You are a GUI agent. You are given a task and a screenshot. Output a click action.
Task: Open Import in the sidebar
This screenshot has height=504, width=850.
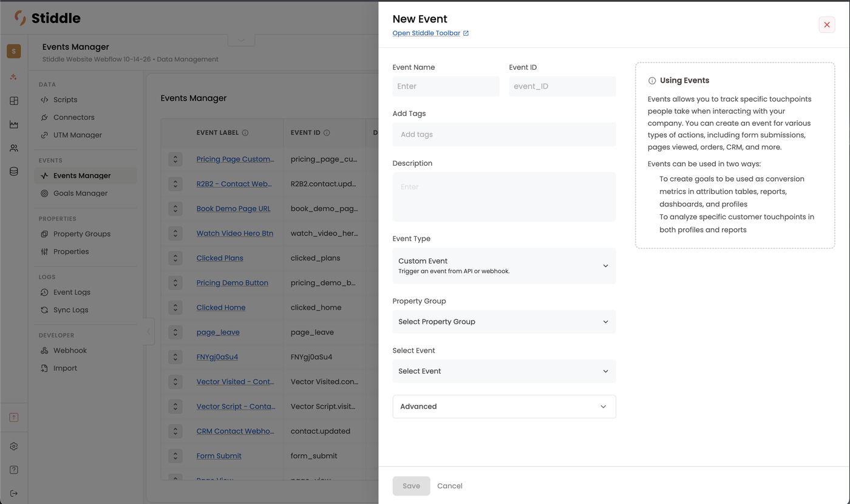65,368
